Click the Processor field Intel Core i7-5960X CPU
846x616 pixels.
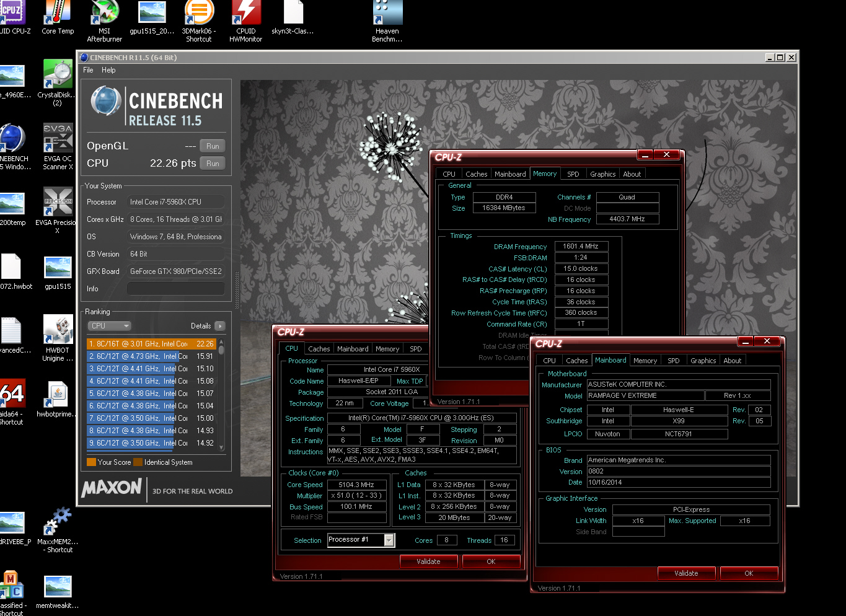click(x=175, y=202)
